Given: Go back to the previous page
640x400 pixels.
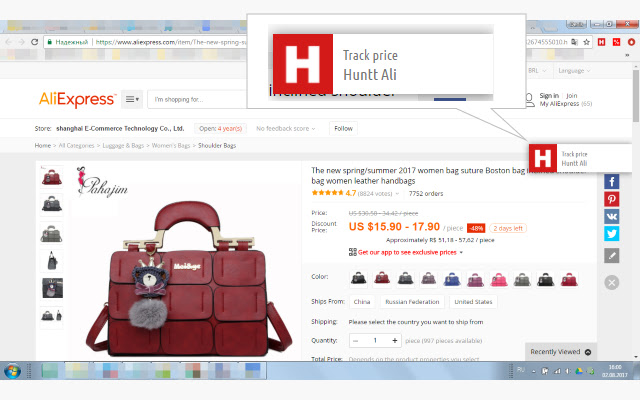Looking at the screenshot, I should [9, 42].
